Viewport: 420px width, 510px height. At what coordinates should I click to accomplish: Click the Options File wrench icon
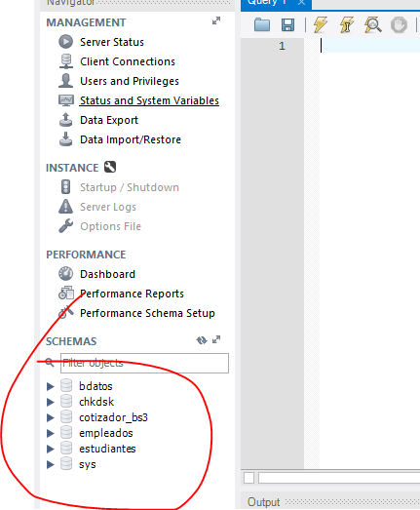click(x=66, y=225)
